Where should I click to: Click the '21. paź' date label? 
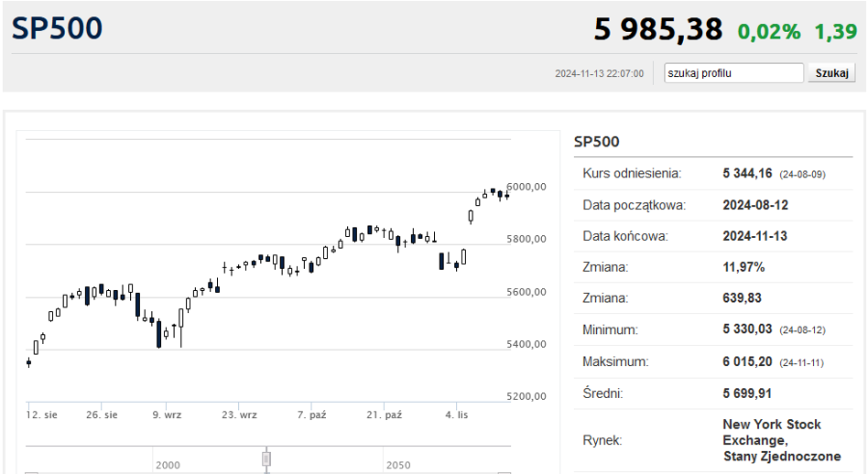pos(385,415)
